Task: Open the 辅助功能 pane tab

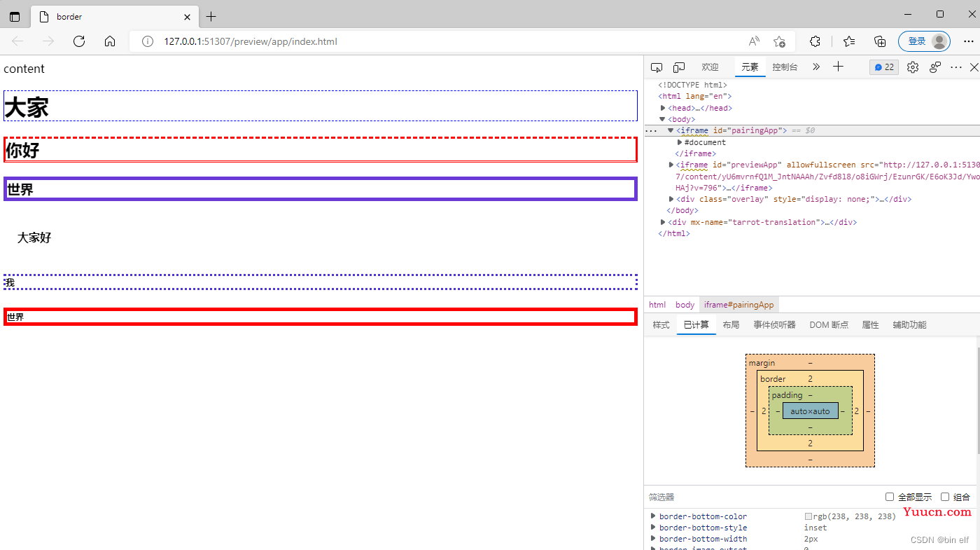Action: tap(909, 325)
